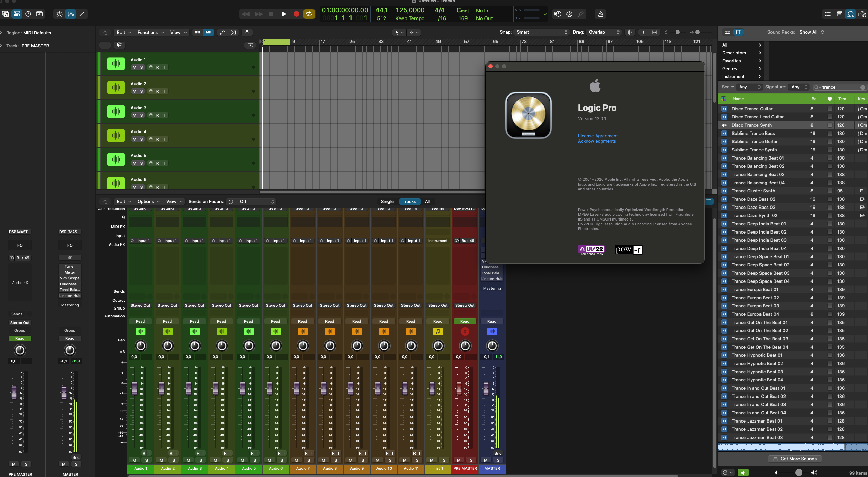Click the Audio 1 pan knob
Screen dimensions: 868x477
coord(141,346)
